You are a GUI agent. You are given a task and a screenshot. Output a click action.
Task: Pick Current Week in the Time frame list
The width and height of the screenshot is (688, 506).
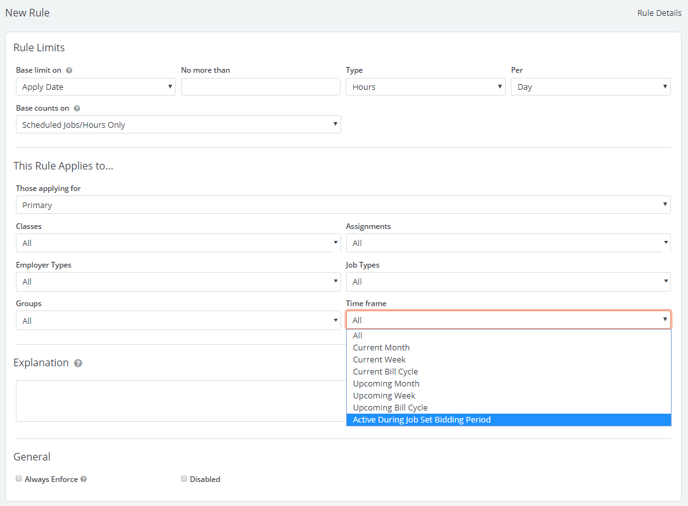[380, 360]
